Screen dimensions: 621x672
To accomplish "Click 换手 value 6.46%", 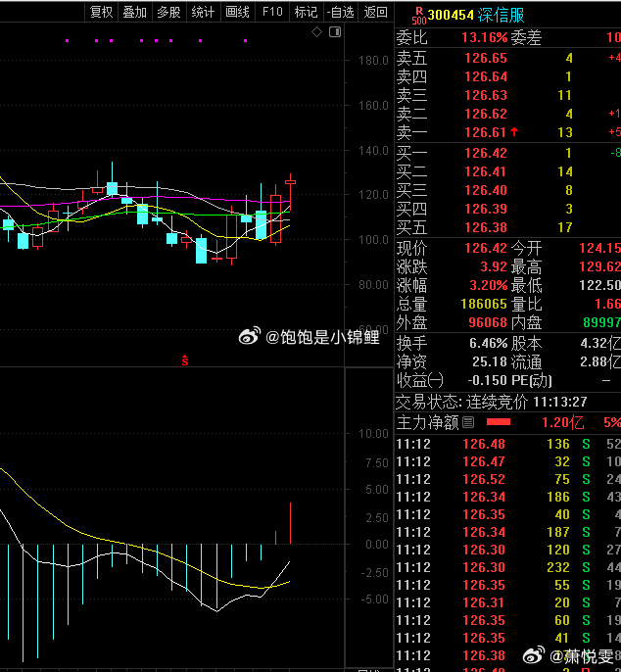I will 489,343.
